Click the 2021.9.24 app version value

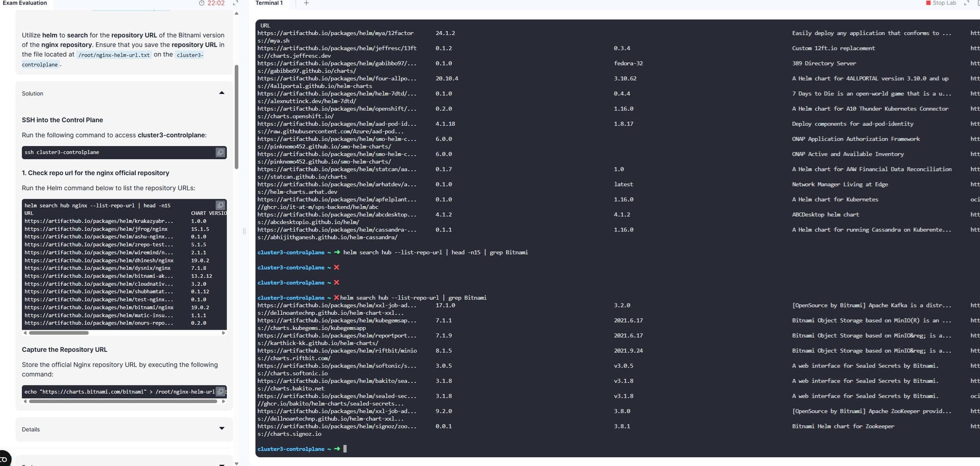tap(628, 351)
